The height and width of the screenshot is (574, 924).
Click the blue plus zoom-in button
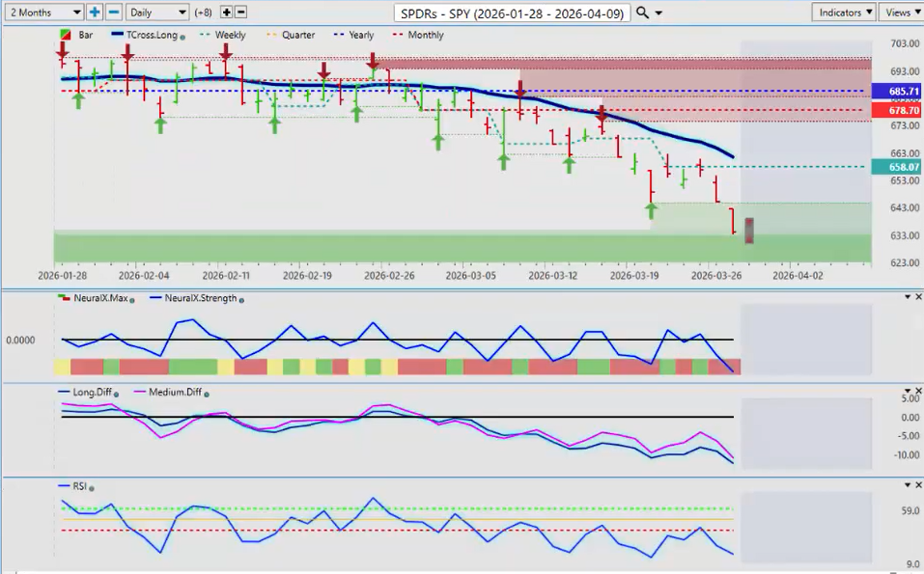tap(95, 13)
